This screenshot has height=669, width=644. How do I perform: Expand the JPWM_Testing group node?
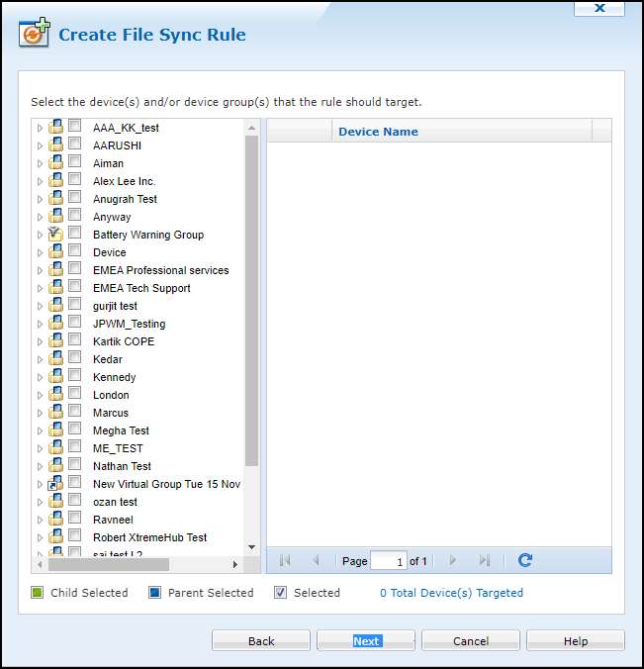click(40, 324)
